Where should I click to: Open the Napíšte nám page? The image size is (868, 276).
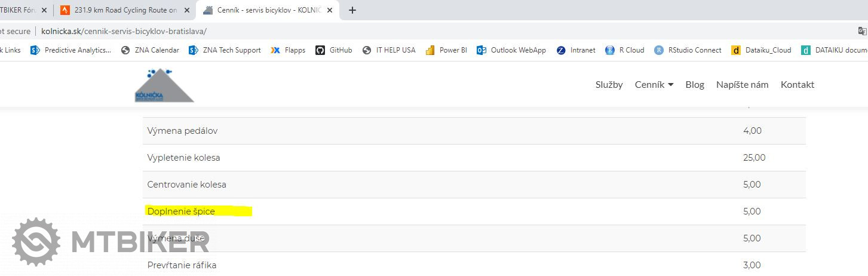(742, 85)
